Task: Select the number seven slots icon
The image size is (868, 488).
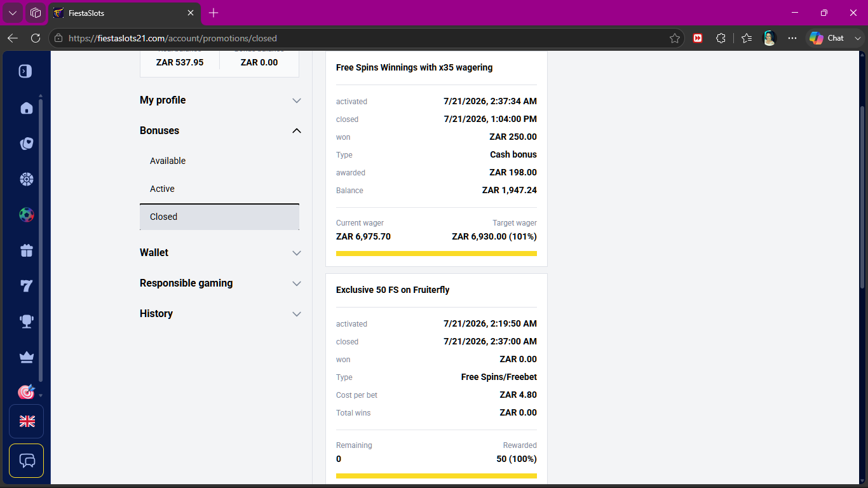Action: click(x=26, y=286)
